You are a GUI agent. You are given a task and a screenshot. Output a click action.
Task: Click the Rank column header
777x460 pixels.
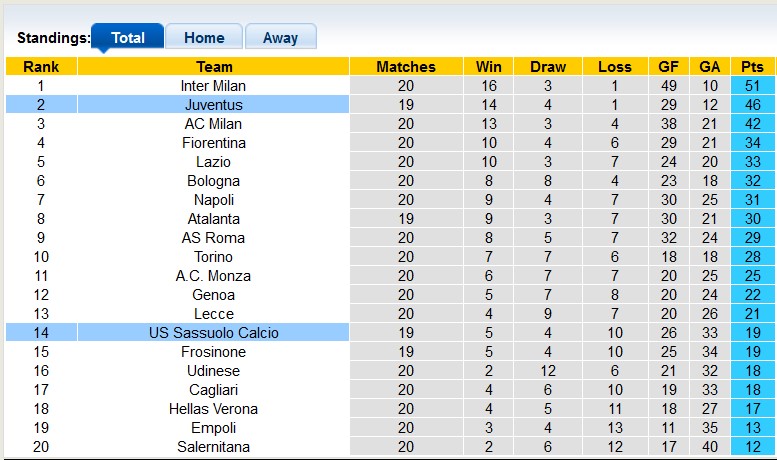pyautogui.click(x=41, y=67)
